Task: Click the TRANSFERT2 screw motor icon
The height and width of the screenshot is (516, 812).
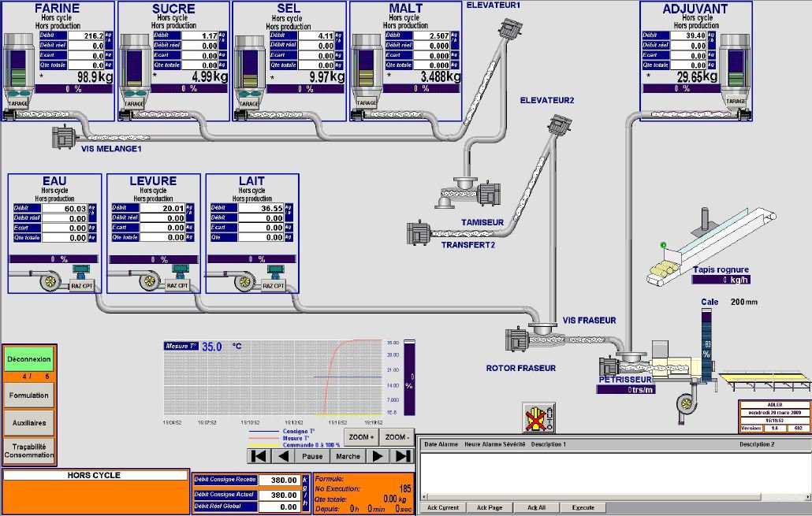Action: tap(419, 232)
